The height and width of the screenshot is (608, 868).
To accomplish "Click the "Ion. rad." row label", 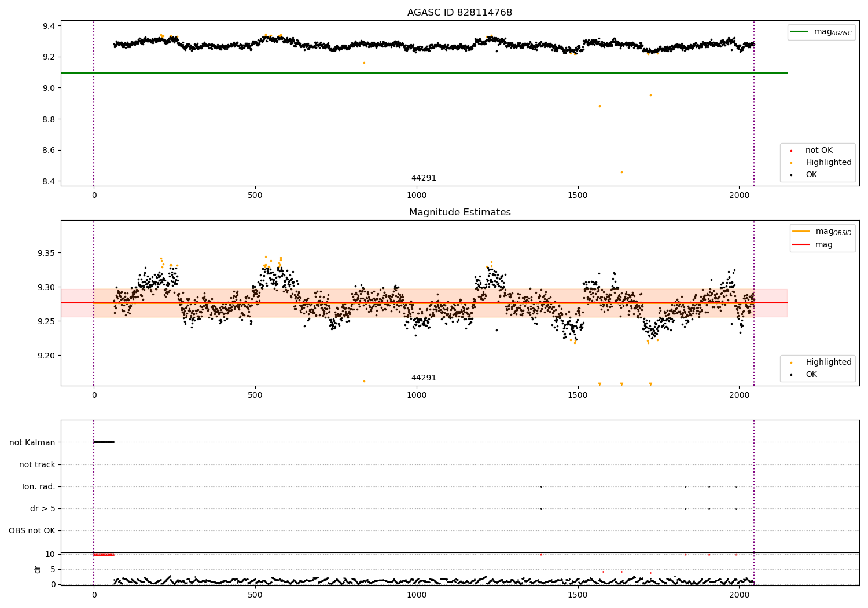I will 39,487.
